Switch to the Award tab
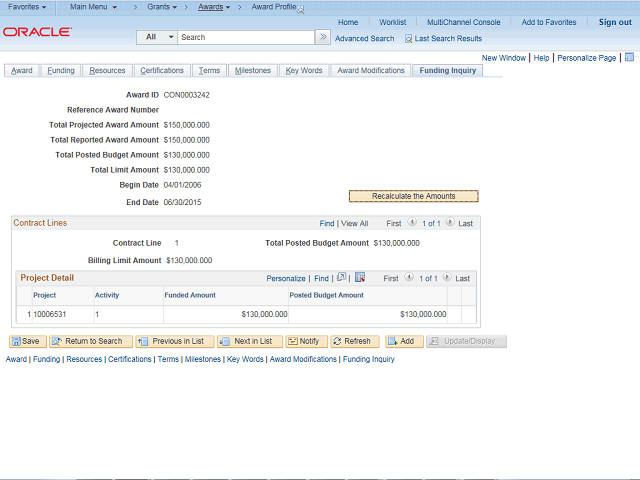640x480 pixels. [22, 70]
